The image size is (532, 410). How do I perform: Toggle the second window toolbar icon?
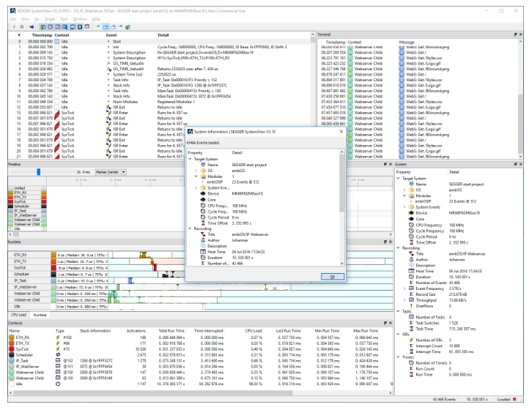[51, 27]
